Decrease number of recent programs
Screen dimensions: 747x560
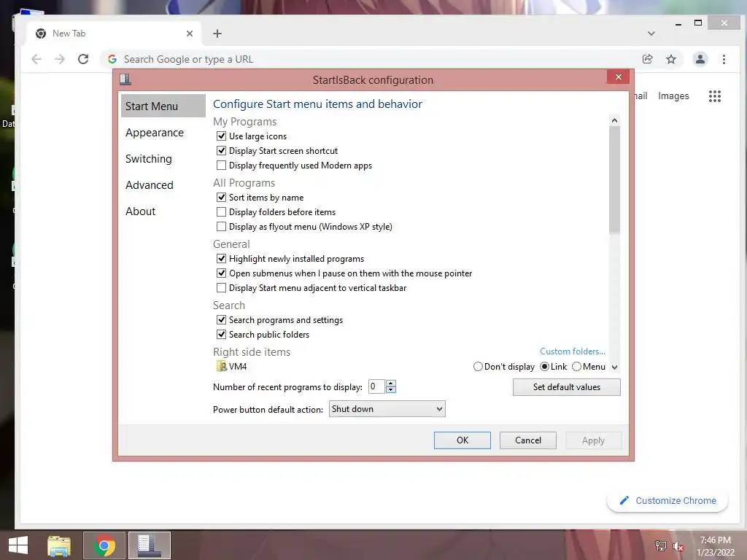391,389
